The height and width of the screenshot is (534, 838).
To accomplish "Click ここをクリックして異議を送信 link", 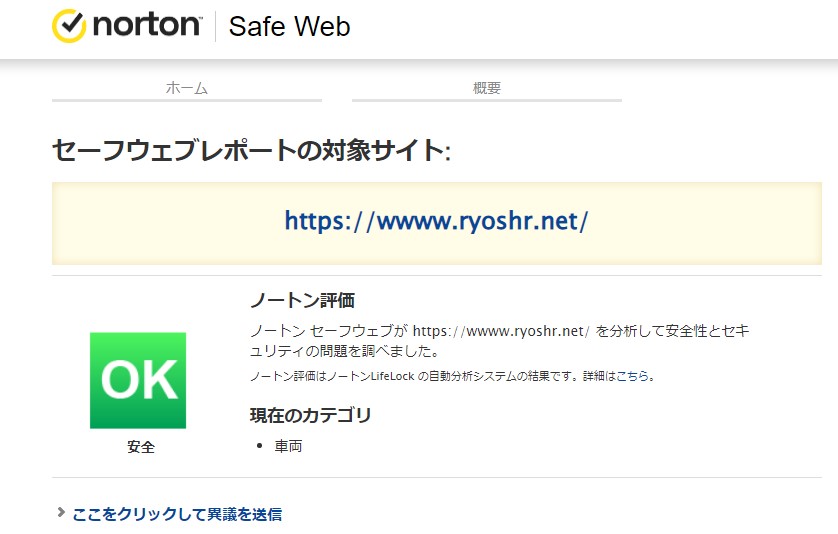I will (177, 514).
